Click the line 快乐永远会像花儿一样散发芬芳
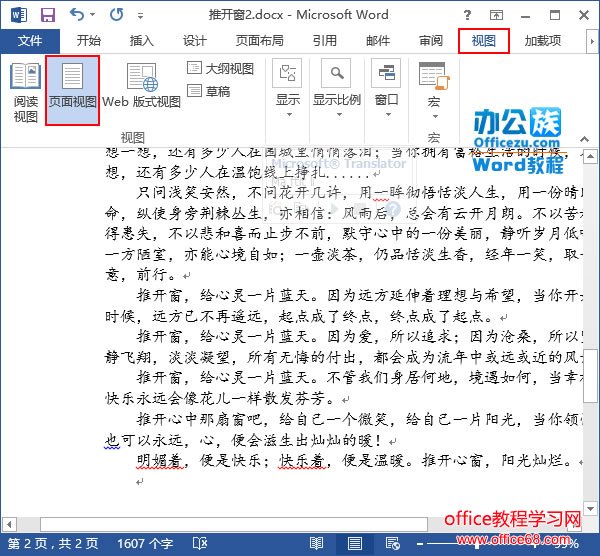Screen dimensions: 600x556 pyautogui.click(x=227, y=399)
